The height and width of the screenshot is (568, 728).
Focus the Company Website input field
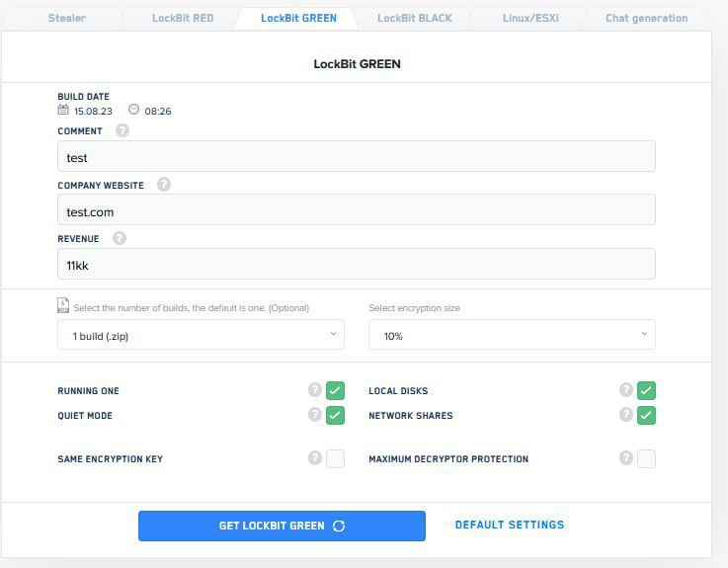pyautogui.click(x=357, y=210)
